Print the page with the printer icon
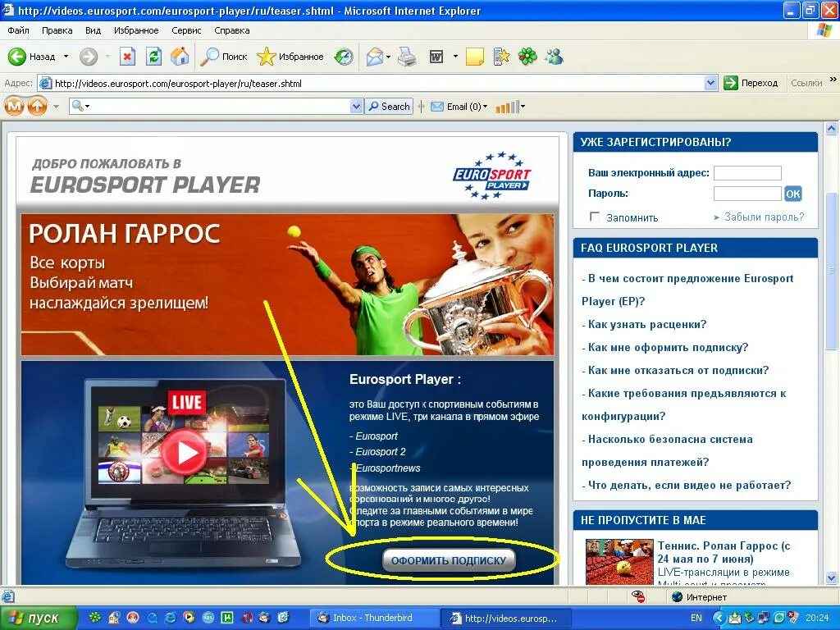This screenshot has height=630, width=840. coord(407,57)
